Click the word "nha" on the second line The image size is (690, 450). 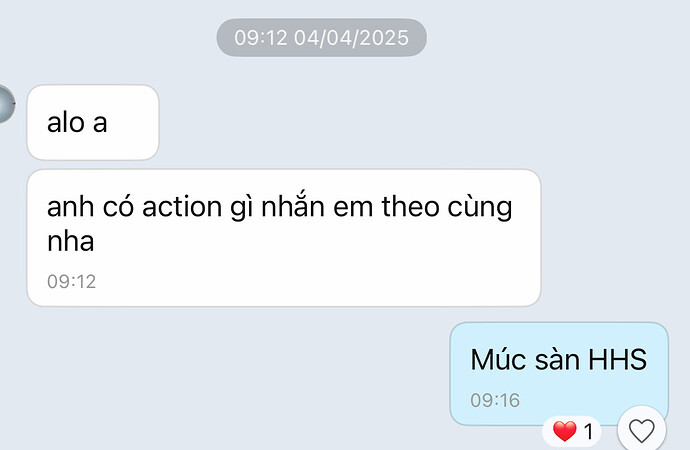tap(70, 241)
